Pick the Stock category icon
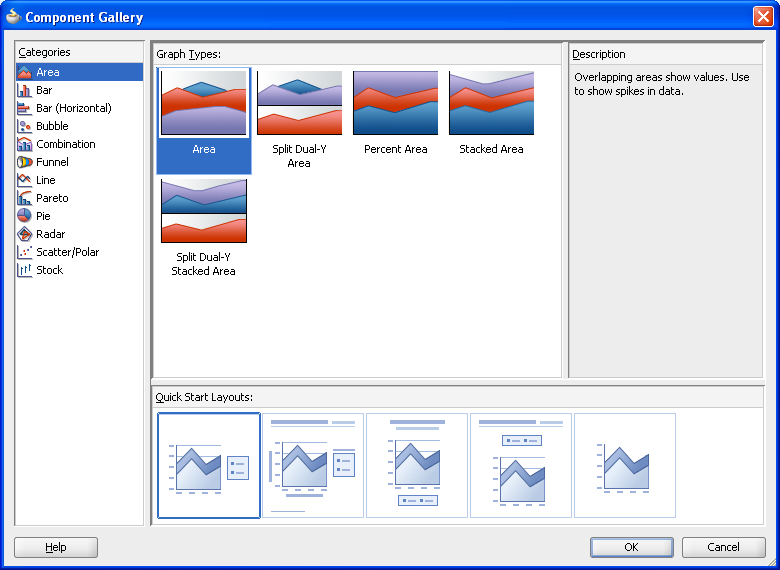Viewport: 780px width, 570px height. [x=24, y=270]
